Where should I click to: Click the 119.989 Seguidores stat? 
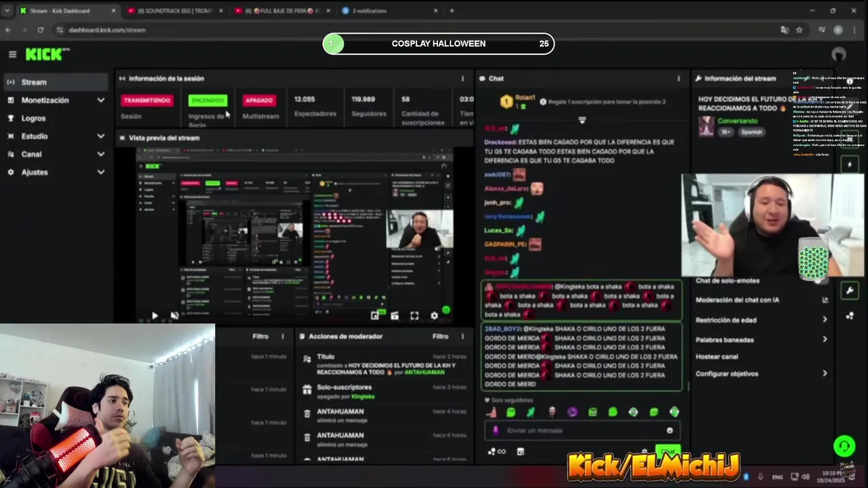pyautogui.click(x=368, y=106)
